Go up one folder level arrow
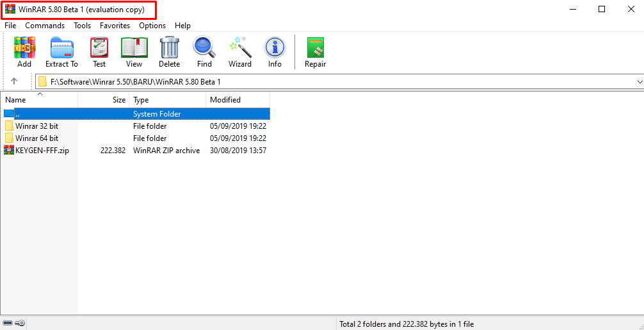644x330 pixels. click(x=14, y=81)
